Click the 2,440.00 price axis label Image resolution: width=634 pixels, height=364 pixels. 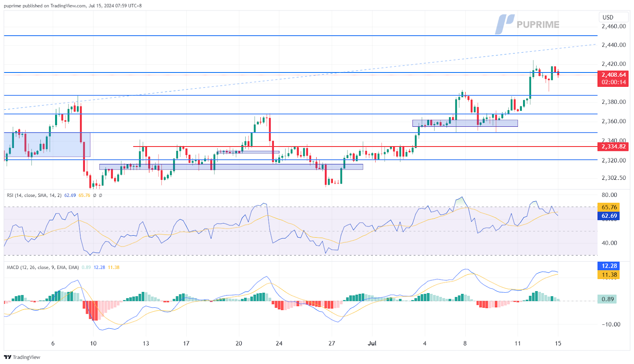[613, 45]
